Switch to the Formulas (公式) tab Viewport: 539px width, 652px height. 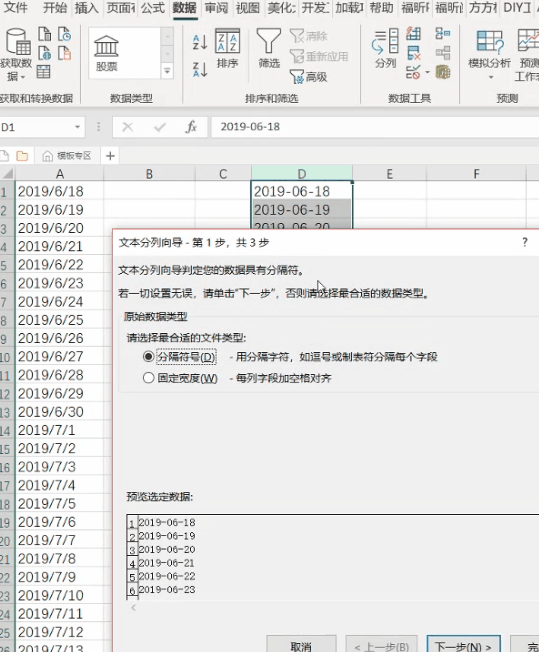(x=153, y=7)
